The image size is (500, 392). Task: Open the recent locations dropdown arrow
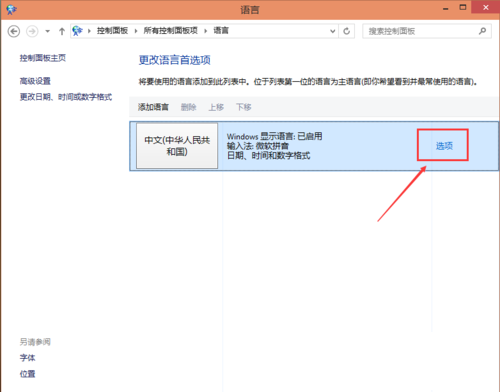coord(48,31)
